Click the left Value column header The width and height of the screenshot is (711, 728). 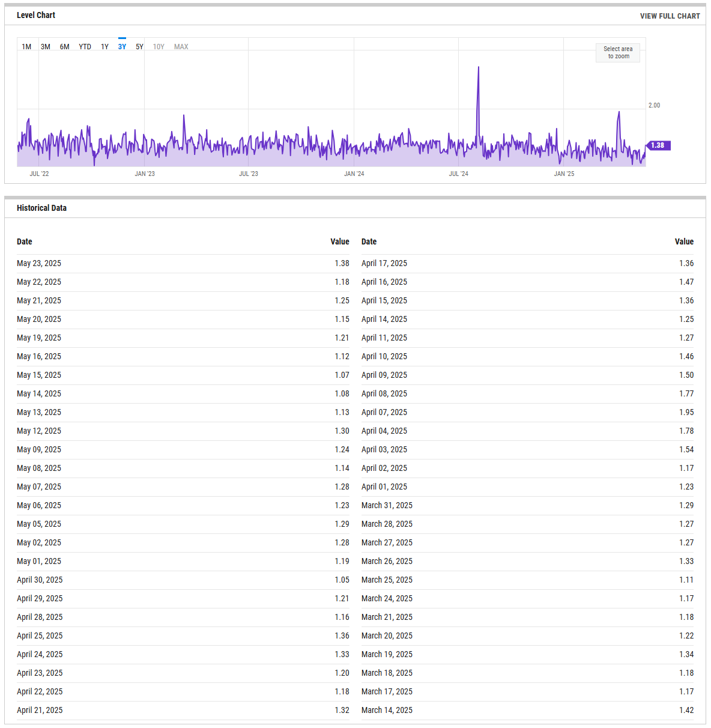[340, 241]
